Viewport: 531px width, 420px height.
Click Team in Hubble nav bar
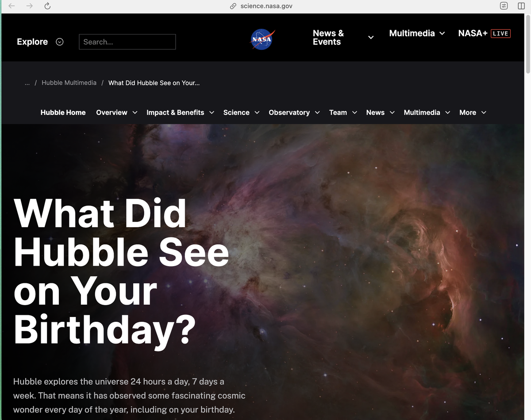click(338, 112)
